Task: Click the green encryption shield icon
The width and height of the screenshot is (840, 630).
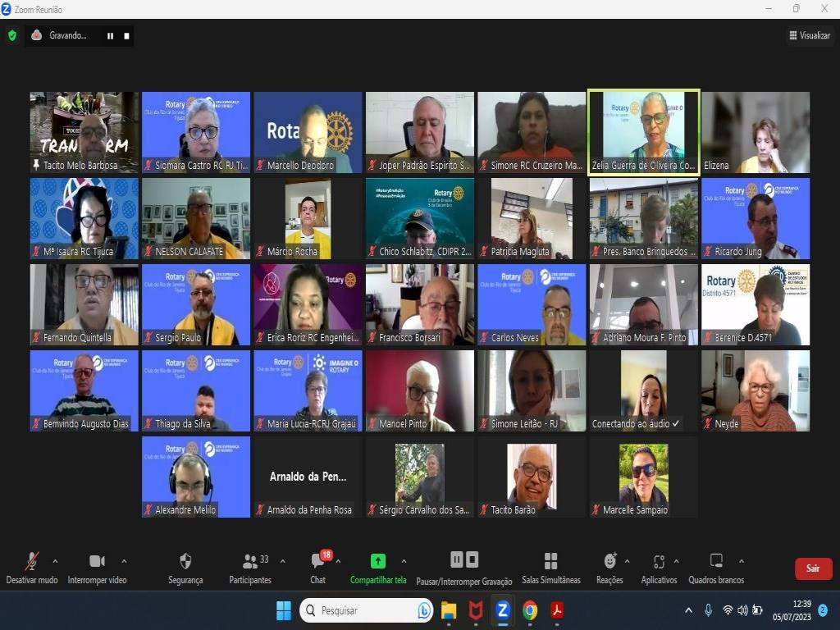Action: (11, 35)
